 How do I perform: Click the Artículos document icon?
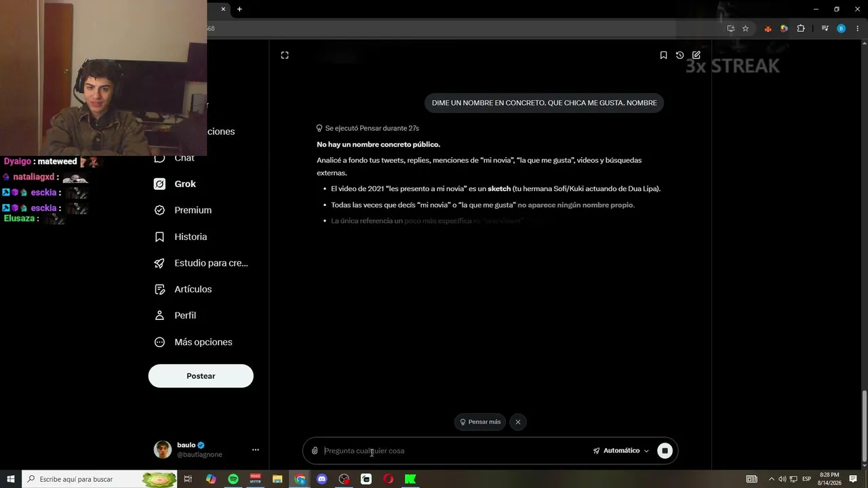coord(159,289)
